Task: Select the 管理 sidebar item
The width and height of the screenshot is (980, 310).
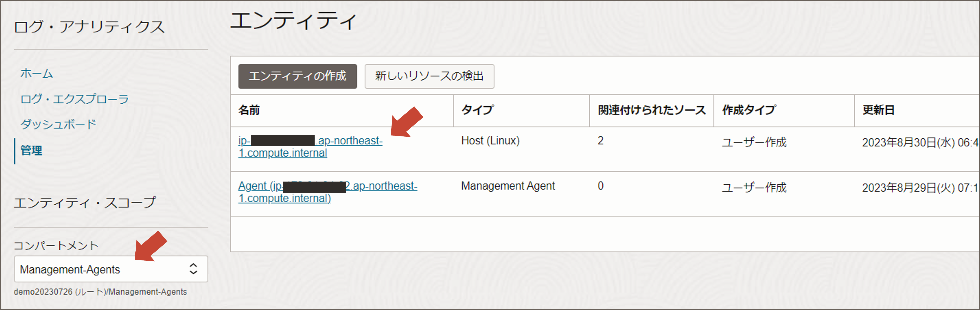Action: [x=31, y=151]
